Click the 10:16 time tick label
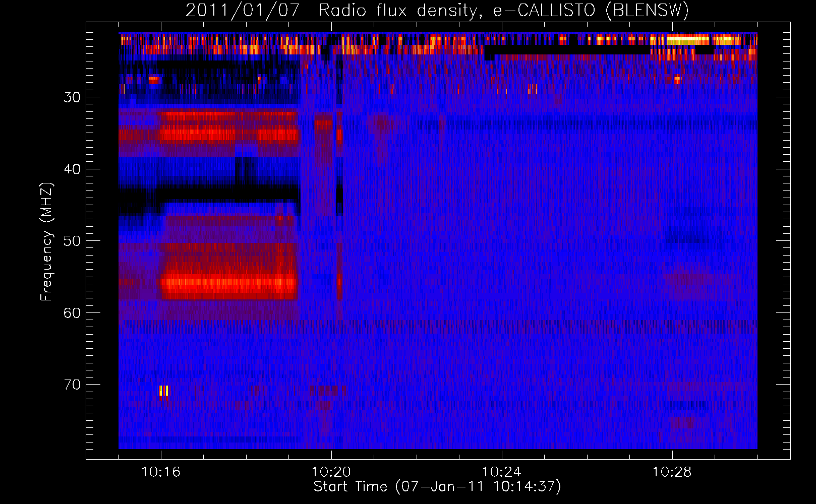This screenshot has height=504, width=816. pyautogui.click(x=161, y=472)
